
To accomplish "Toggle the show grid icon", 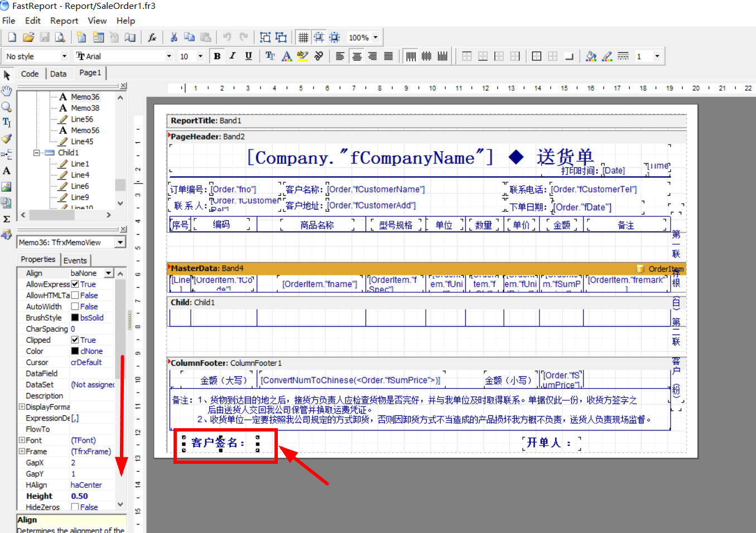I will coord(303,37).
